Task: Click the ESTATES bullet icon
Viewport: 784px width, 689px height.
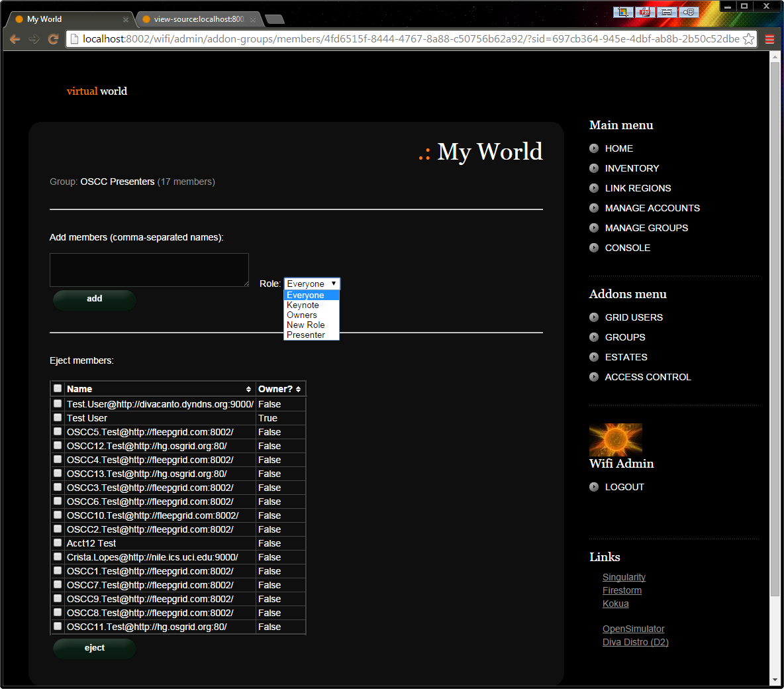Action: [x=593, y=357]
